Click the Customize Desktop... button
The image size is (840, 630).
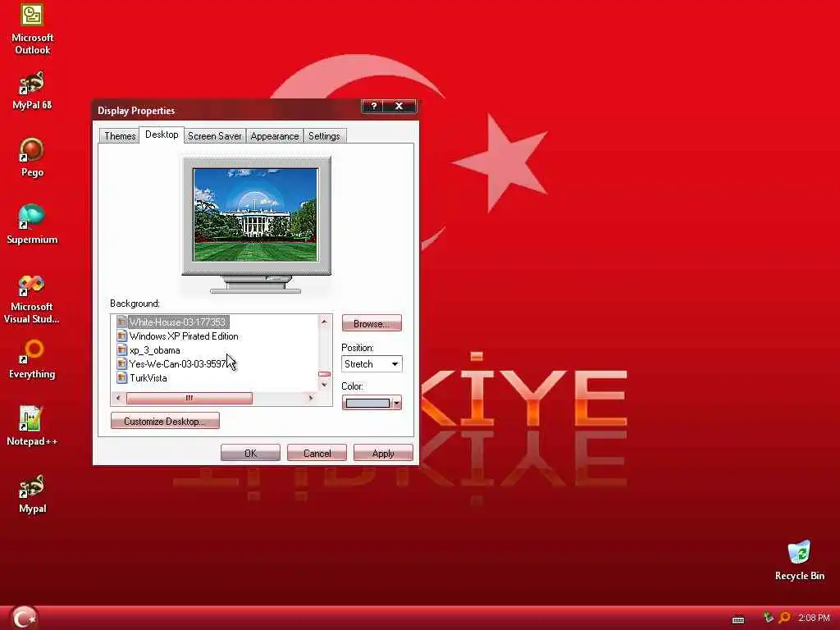pyautogui.click(x=164, y=421)
